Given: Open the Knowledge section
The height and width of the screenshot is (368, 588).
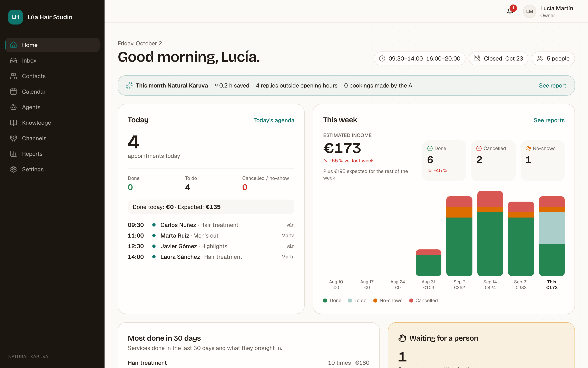Looking at the screenshot, I should click(52, 123).
